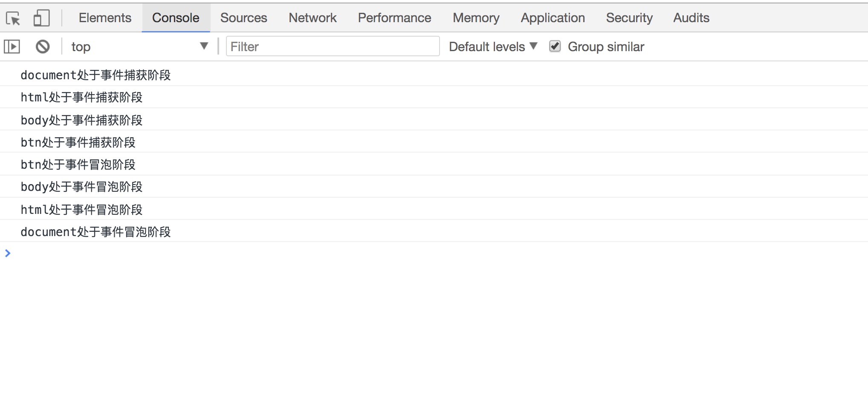Image resolution: width=868 pixels, height=398 pixels.
Task: Toggle the device toolbar icon
Action: pos(41,18)
